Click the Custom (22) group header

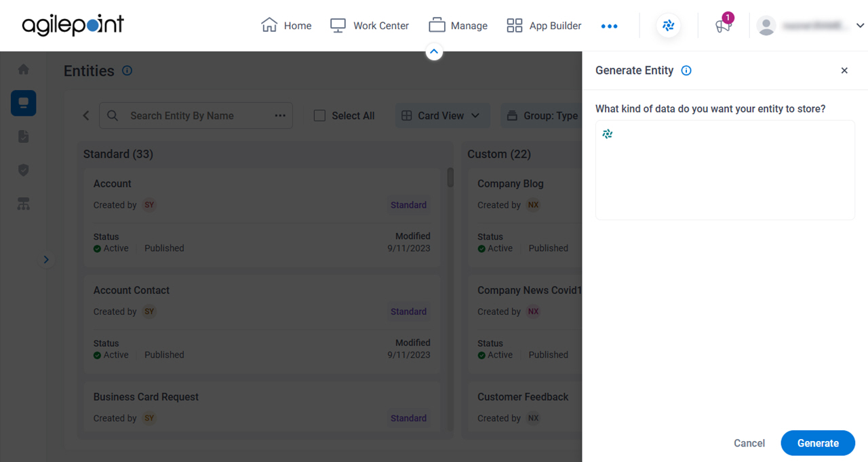coord(499,154)
